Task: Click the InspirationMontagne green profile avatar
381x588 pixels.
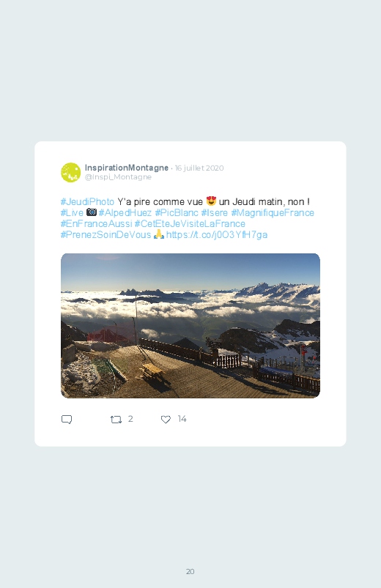Action: [x=70, y=173]
